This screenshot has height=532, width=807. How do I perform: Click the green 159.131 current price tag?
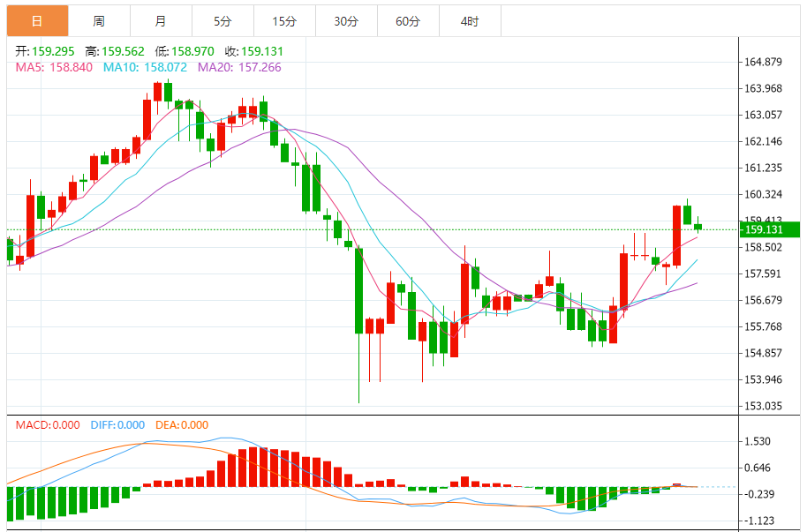click(770, 229)
